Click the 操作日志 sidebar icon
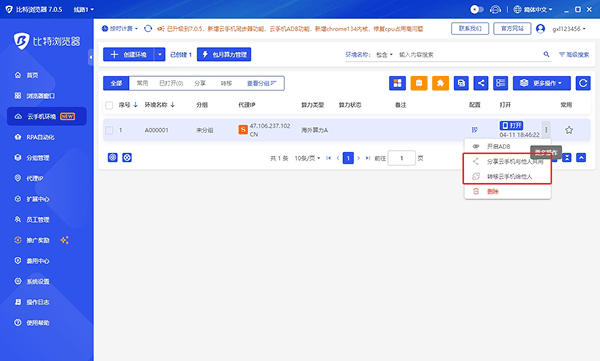 (x=18, y=302)
